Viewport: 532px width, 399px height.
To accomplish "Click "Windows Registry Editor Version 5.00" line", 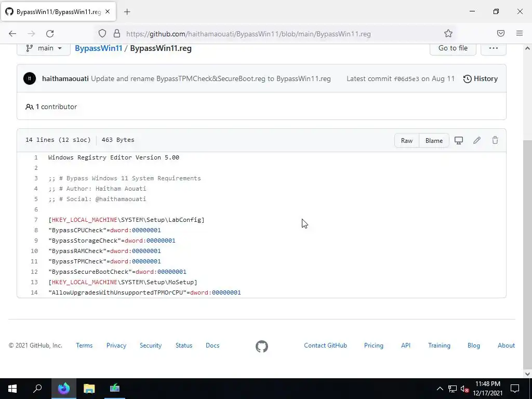I will [114, 157].
